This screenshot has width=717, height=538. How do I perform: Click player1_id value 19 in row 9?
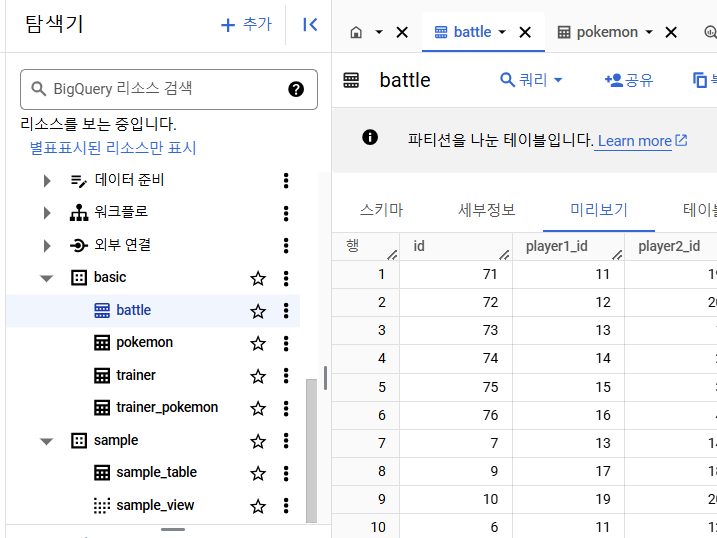coord(603,499)
